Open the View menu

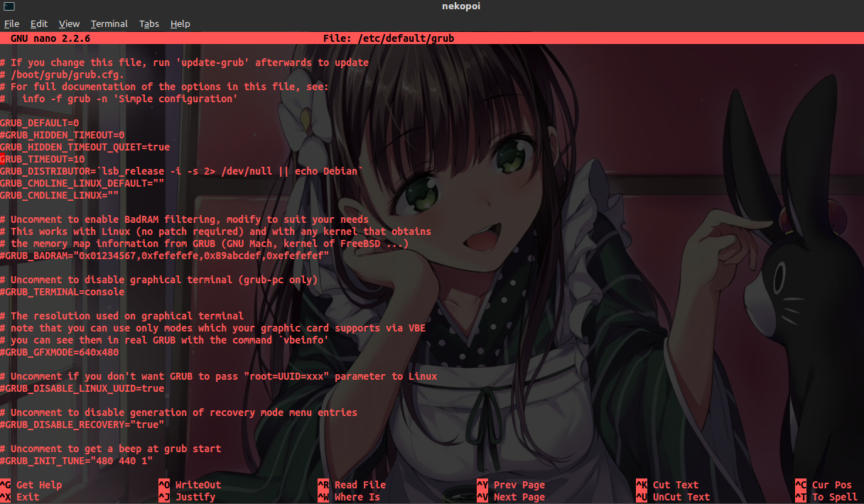(x=69, y=23)
